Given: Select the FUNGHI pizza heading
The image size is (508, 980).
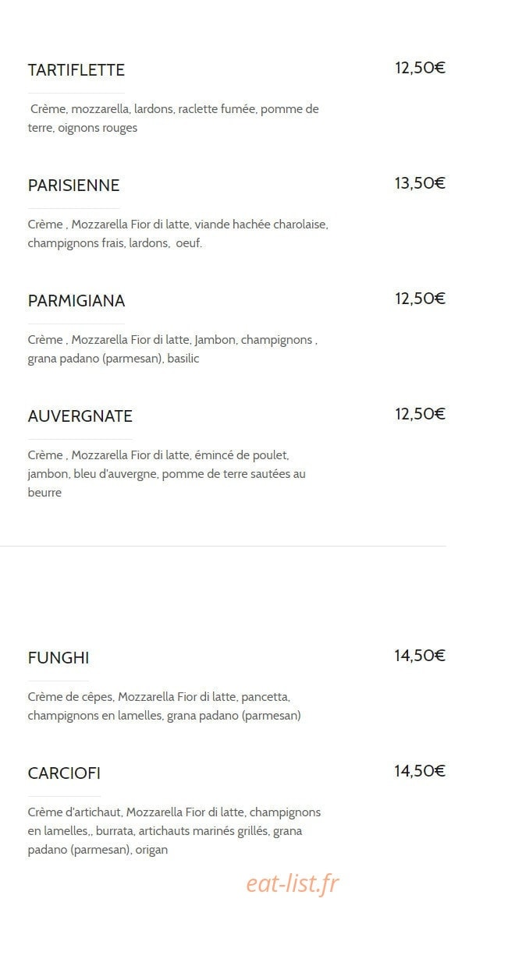Looking at the screenshot, I should click(x=59, y=658).
